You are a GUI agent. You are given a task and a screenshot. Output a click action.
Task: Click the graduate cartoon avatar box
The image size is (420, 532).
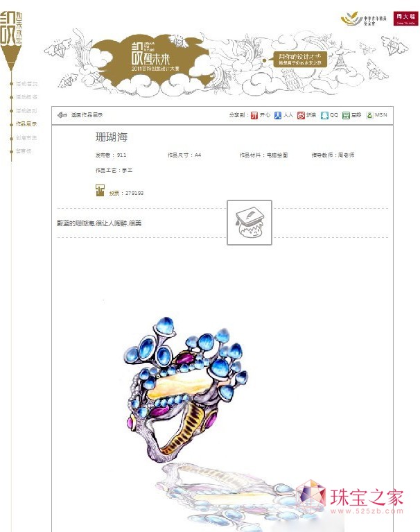(x=250, y=223)
